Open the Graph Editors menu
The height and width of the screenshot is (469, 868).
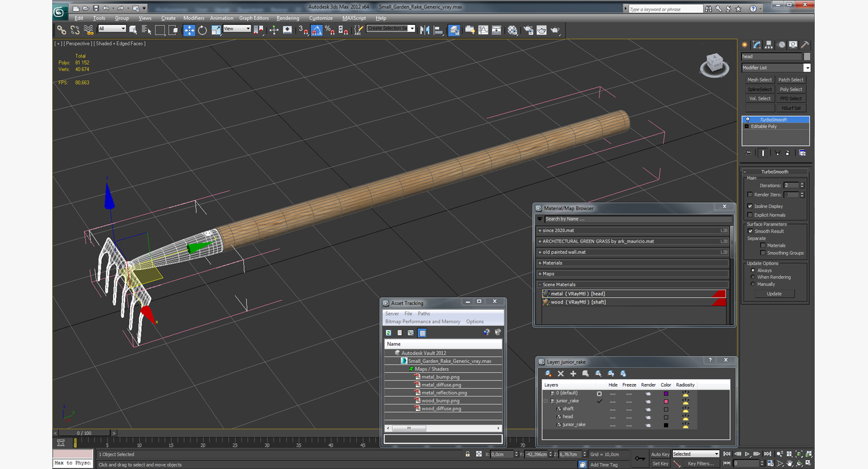tap(254, 18)
